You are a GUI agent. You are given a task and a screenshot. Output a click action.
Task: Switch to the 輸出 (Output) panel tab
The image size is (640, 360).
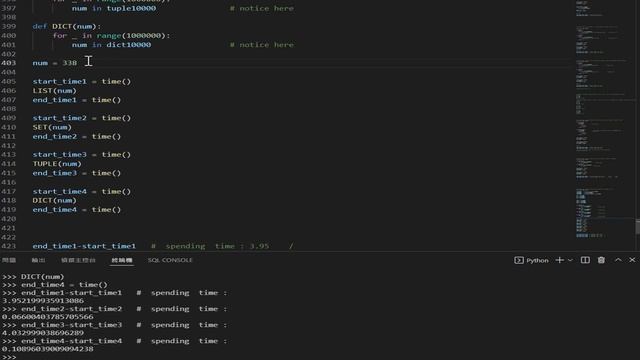pyautogui.click(x=38, y=260)
